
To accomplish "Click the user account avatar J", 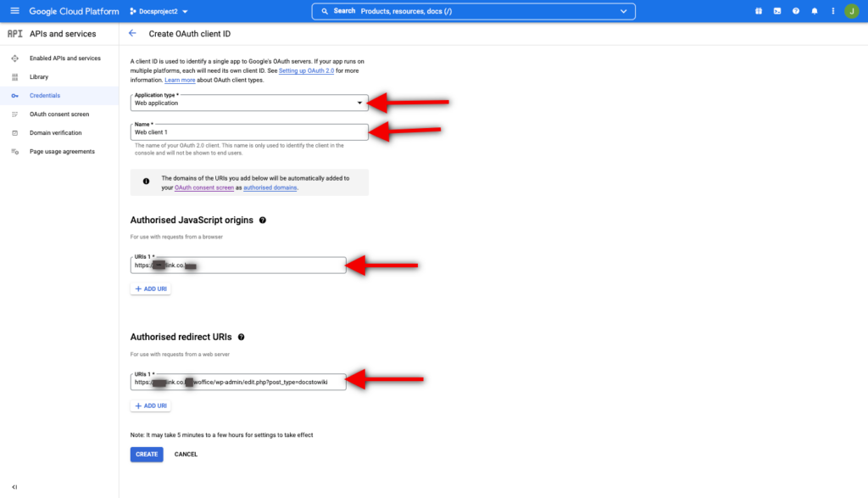I will coord(851,11).
